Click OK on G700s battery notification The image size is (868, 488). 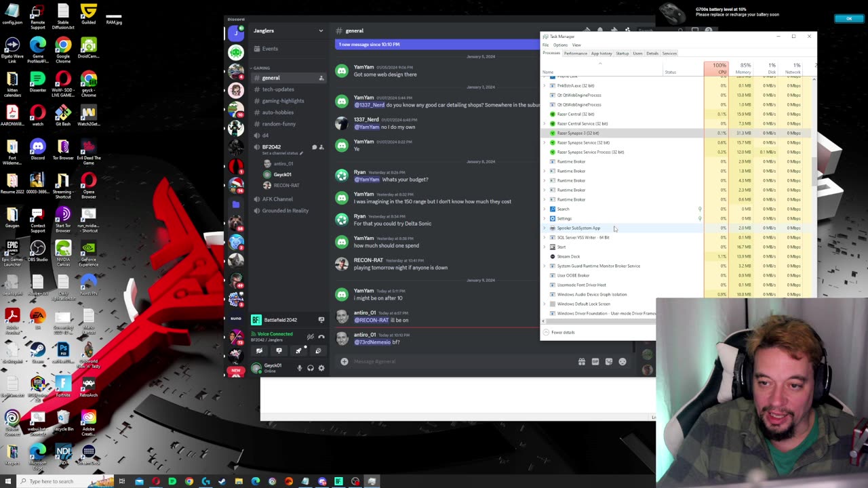pyautogui.click(x=848, y=19)
